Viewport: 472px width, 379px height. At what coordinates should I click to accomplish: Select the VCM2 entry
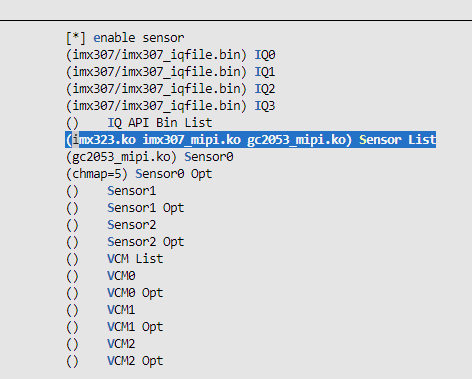(x=101, y=344)
